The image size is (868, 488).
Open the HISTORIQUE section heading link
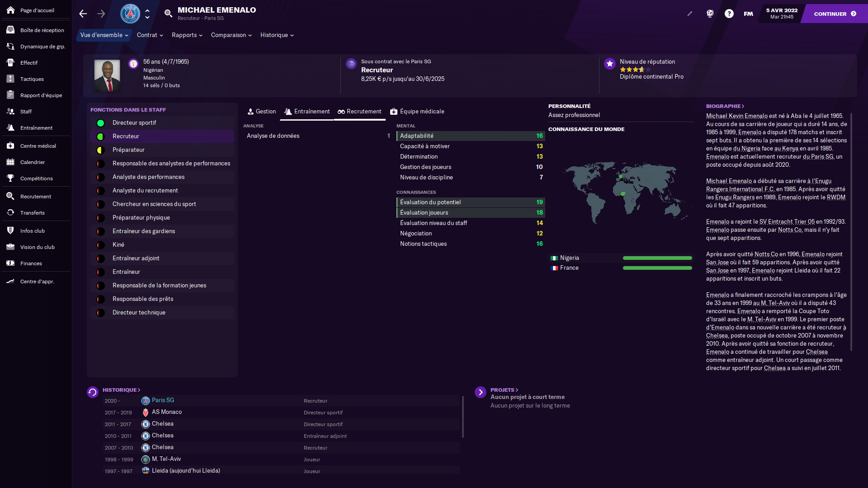[121, 390]
